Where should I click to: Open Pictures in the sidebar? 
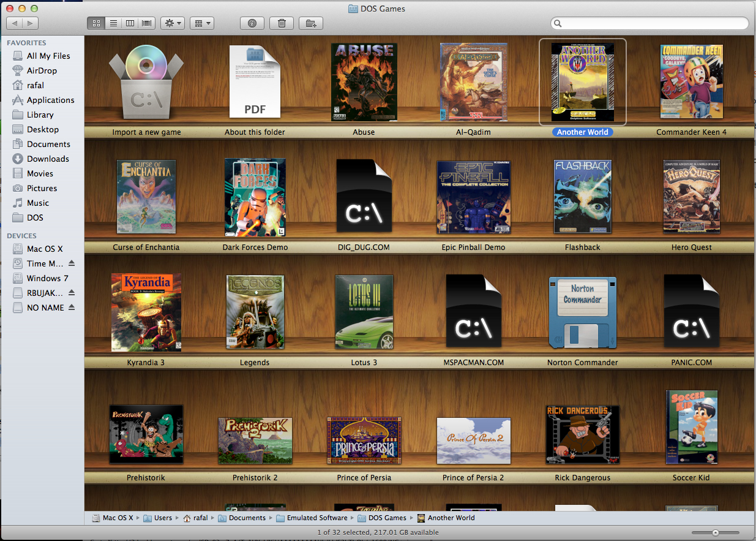point(42,188)
